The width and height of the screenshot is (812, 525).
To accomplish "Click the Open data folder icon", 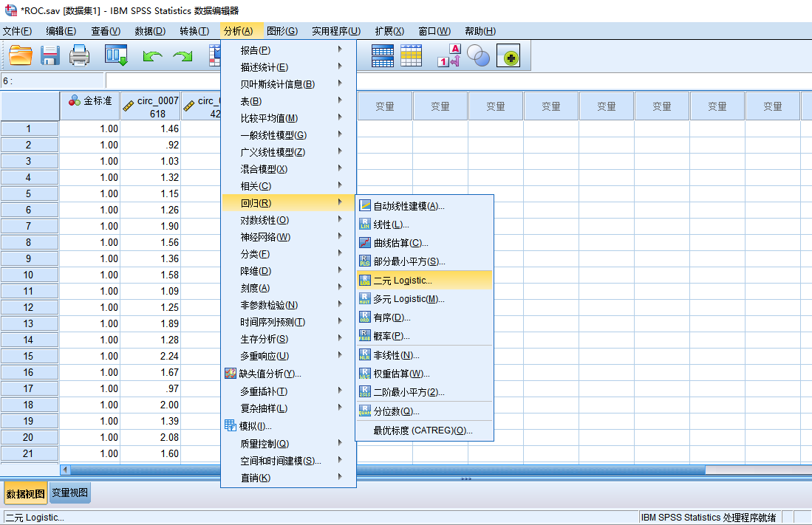I will (21, 55).
